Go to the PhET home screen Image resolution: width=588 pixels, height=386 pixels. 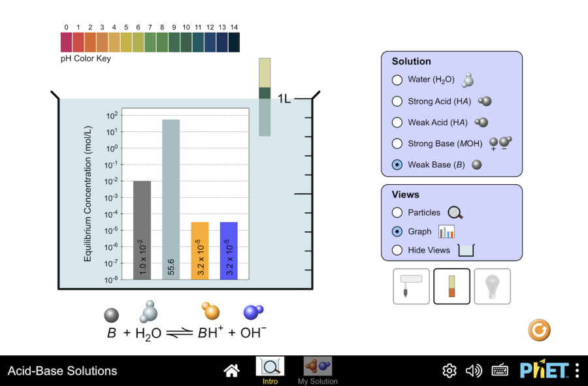click(231, 371)
